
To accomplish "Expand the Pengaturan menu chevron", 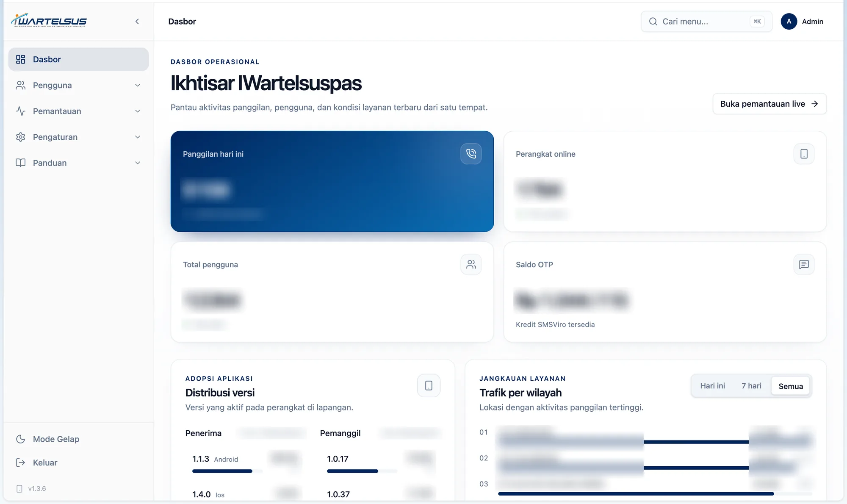I will 138,137.
